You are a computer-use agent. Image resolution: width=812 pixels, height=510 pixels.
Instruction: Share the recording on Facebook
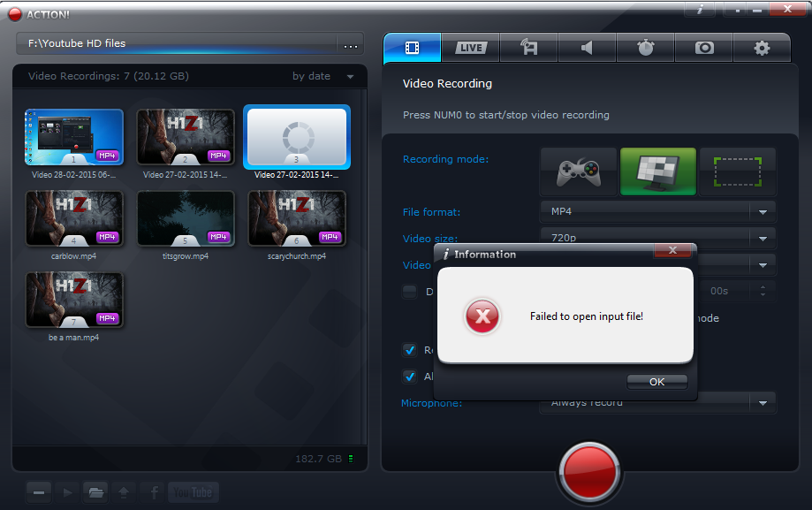[x=154, y=491]
